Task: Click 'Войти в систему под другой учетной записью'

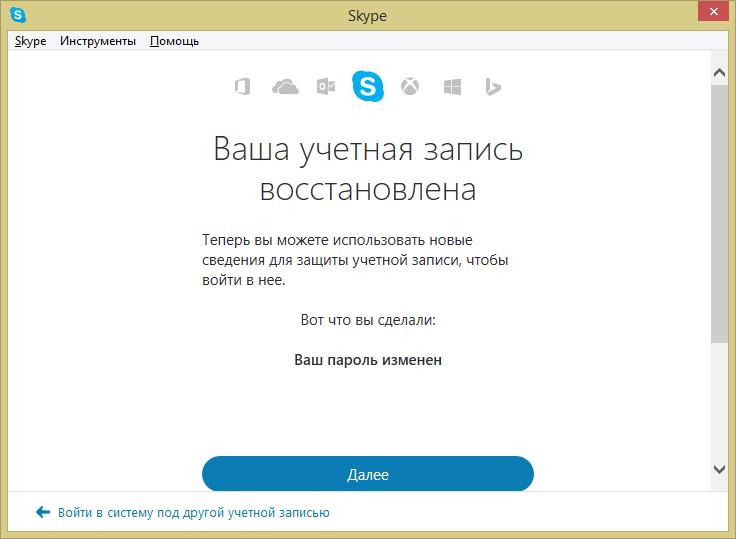Action: [x=193, y=512]
